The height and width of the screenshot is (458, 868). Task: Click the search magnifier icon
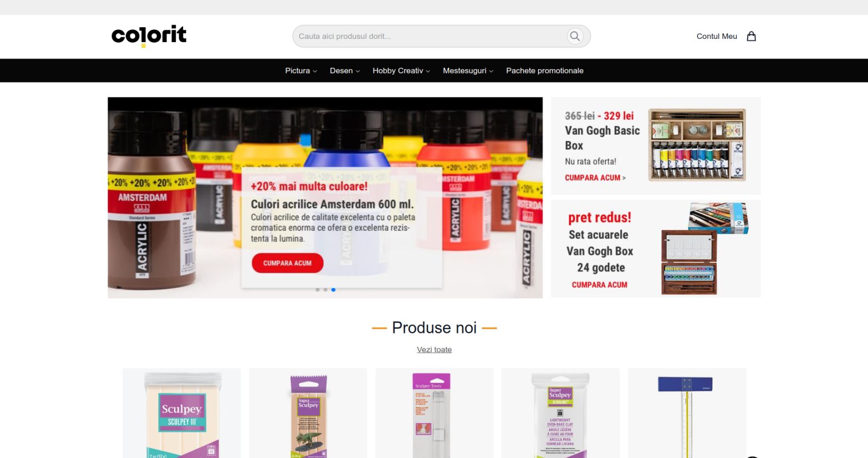575,36
